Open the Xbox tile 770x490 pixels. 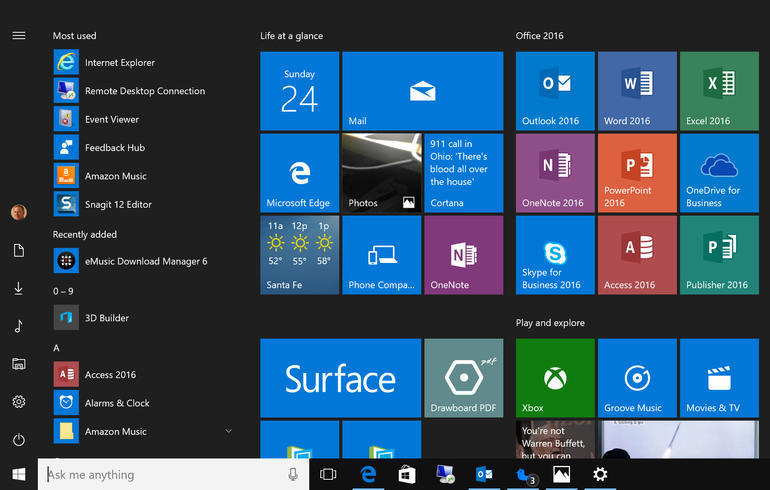[554, 377]
